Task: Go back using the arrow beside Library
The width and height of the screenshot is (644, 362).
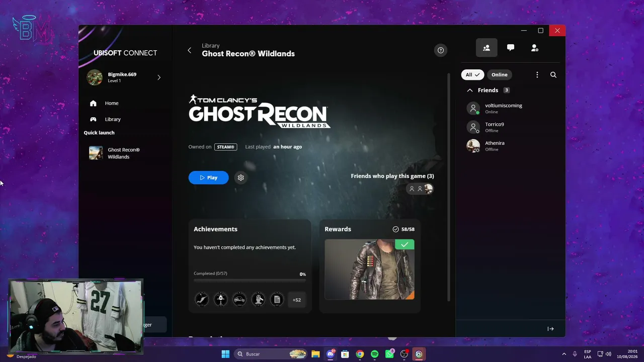Action: coord(190,50)
